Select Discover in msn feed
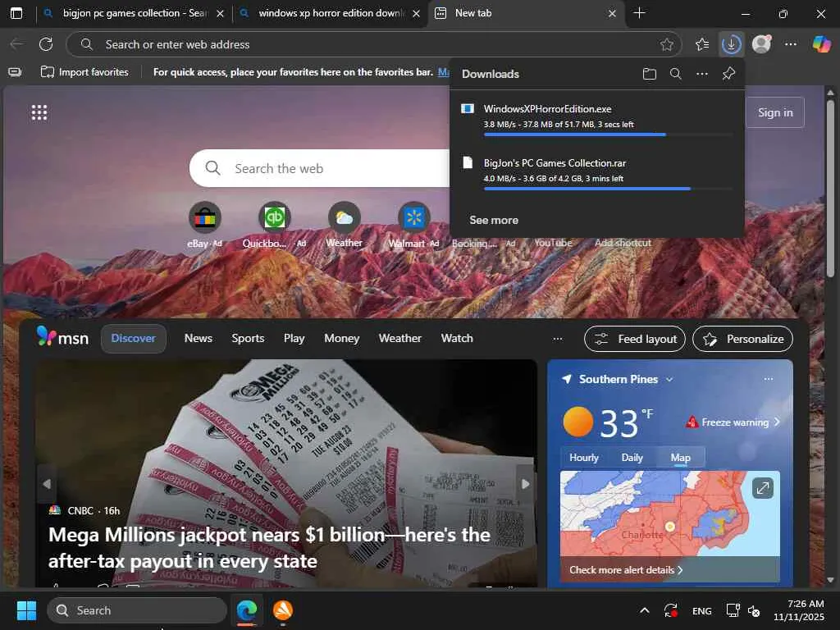Image resolution: width=840 pixels, height=630 pixels. tap(134, 339)
